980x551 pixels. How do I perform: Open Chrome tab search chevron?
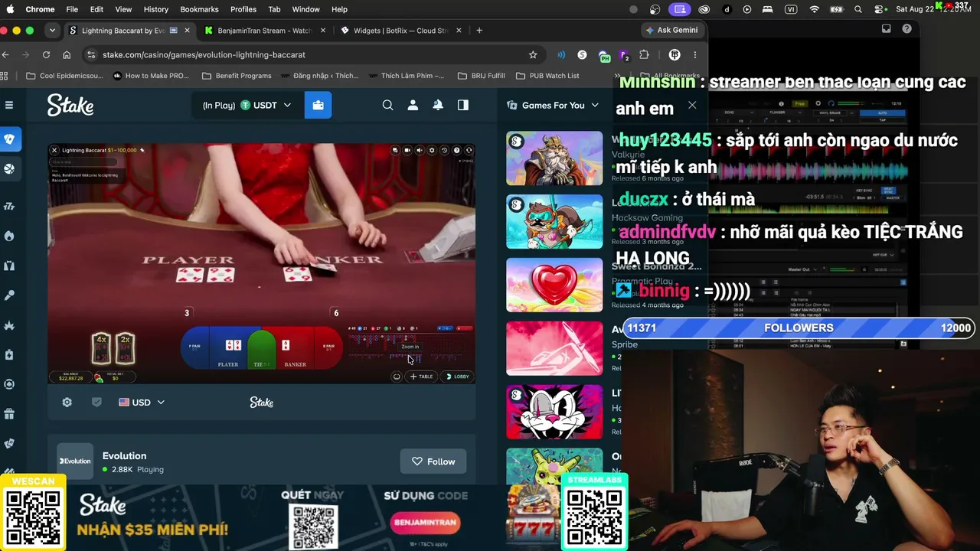(52, 31)
